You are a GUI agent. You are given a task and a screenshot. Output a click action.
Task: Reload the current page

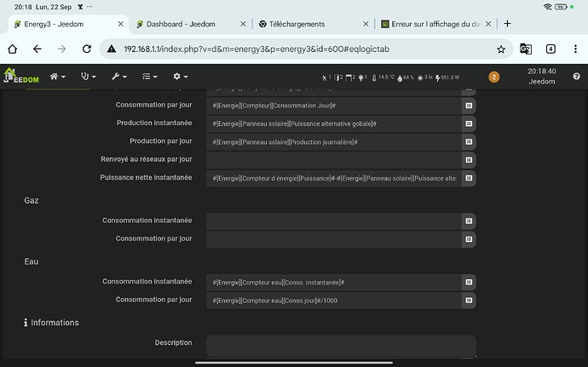[x=87, y=49]
